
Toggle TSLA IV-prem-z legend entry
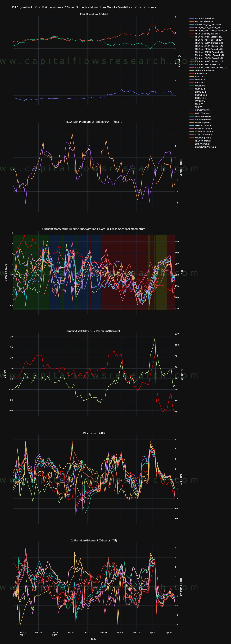tap(200, 141)
